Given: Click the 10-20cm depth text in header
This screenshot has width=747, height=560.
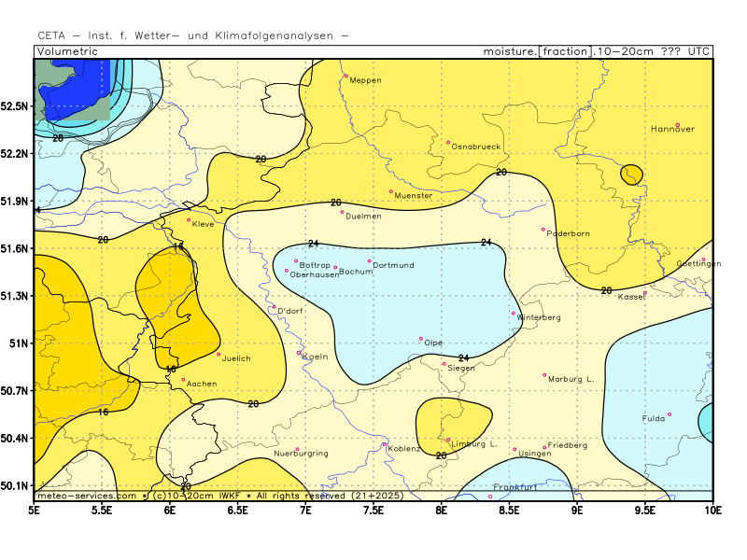Looking at the screenshot, I should pyautogui.click(x=625, y=51).
